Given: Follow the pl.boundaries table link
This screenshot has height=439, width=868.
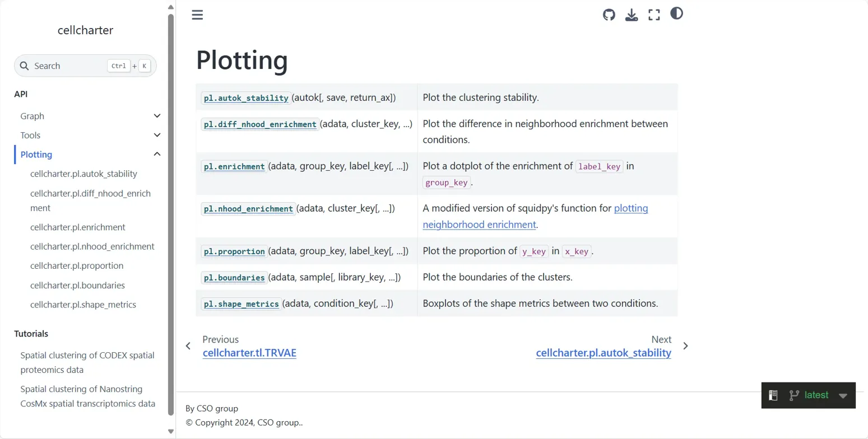Looking at the screenshot, I should pyautogui.click(x=234, y=277).
